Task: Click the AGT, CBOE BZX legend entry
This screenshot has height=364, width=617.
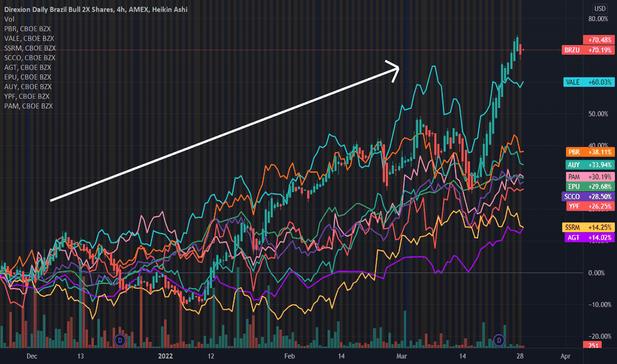Action: (x=28, y=68)
